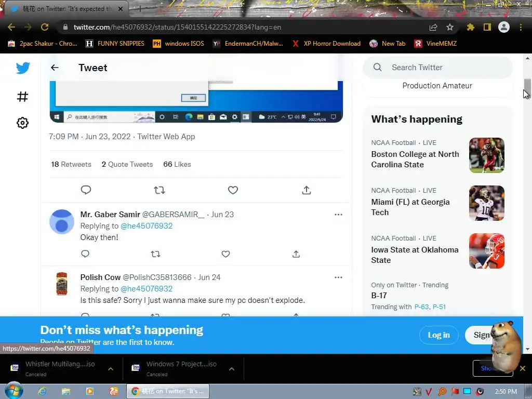Reload the page in Chrome

pyautogui.click(x=45, y=27)
